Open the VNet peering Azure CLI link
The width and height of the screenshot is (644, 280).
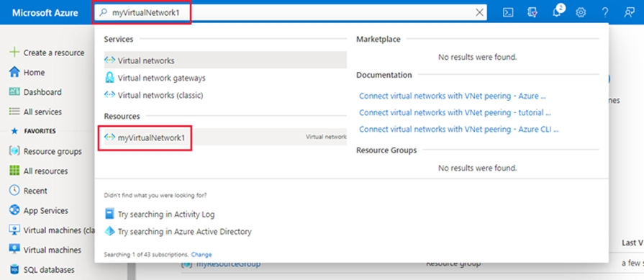[x=459, y=130]
